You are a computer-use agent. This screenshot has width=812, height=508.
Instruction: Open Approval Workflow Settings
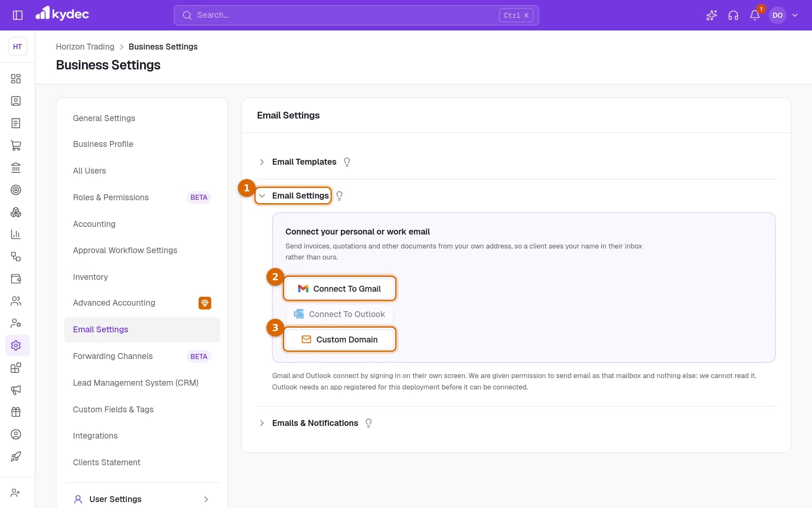pyautogui.click(x=142, y=250)
